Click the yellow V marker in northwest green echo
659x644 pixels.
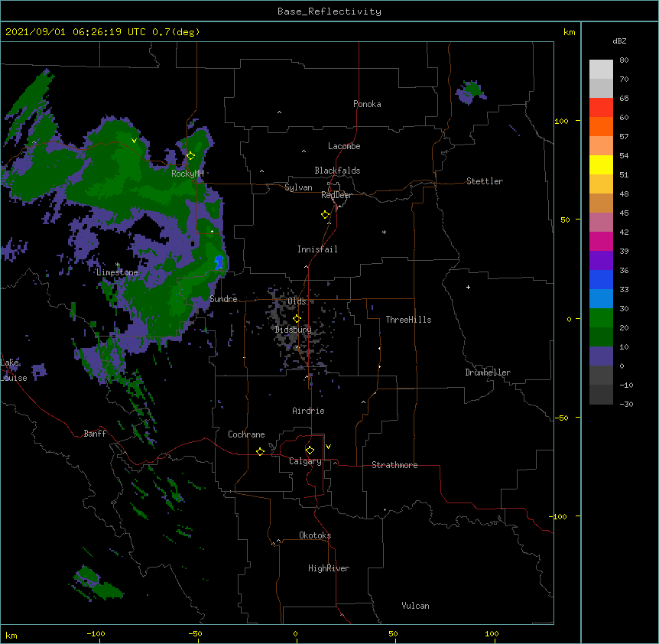pos(134,141)
